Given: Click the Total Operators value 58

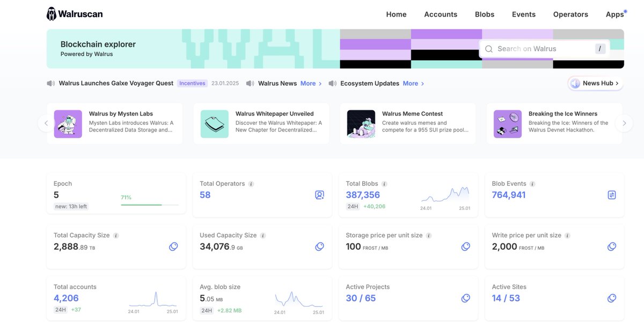Looking at the screenshot, I should tap(205, 195).
